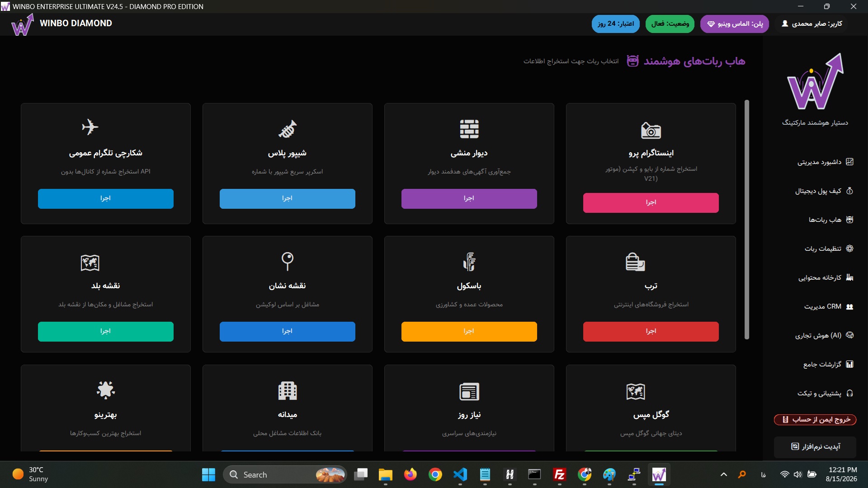Click the Winbo logo in the header

[23, 24]
